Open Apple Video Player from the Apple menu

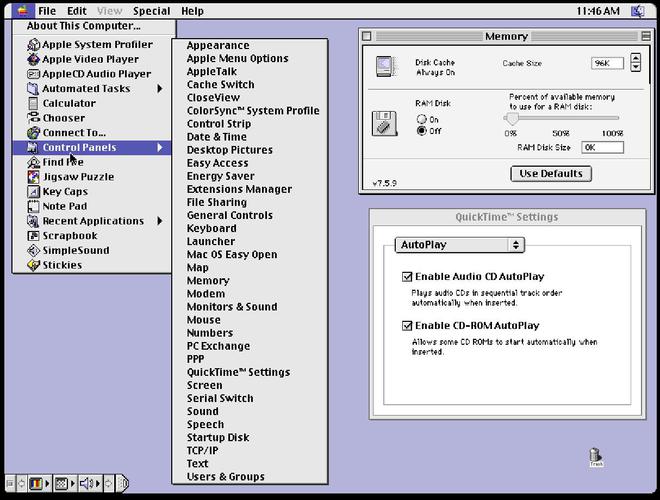click(x=91, y=59)
